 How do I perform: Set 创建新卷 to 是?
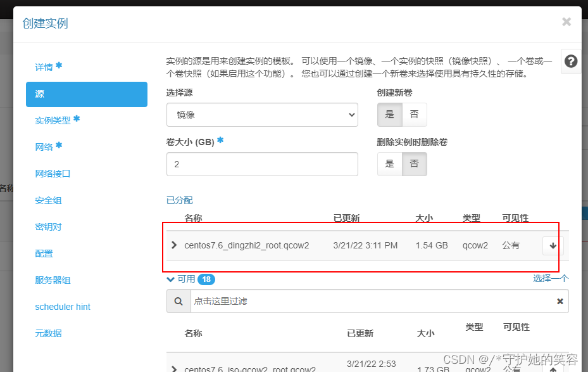click(390, 115)
